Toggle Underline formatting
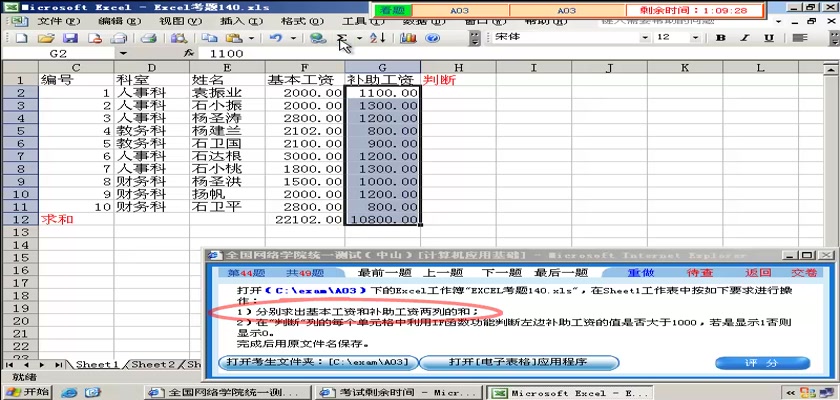Screen dimensions: 840x400 pos(769,37)
